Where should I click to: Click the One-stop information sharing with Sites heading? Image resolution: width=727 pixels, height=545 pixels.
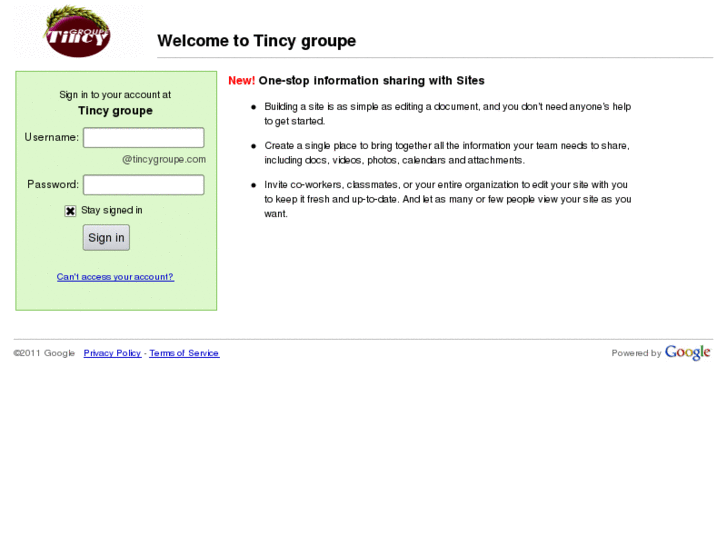371,81
